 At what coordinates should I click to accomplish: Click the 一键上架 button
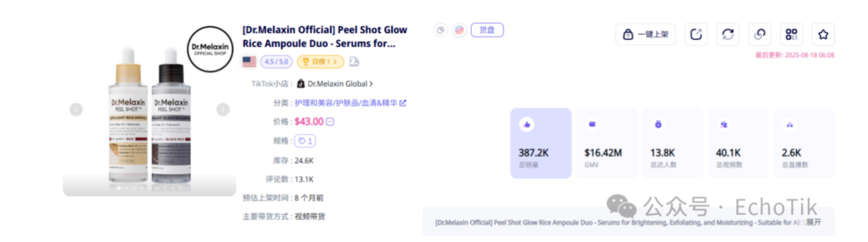tap(645, 34)
